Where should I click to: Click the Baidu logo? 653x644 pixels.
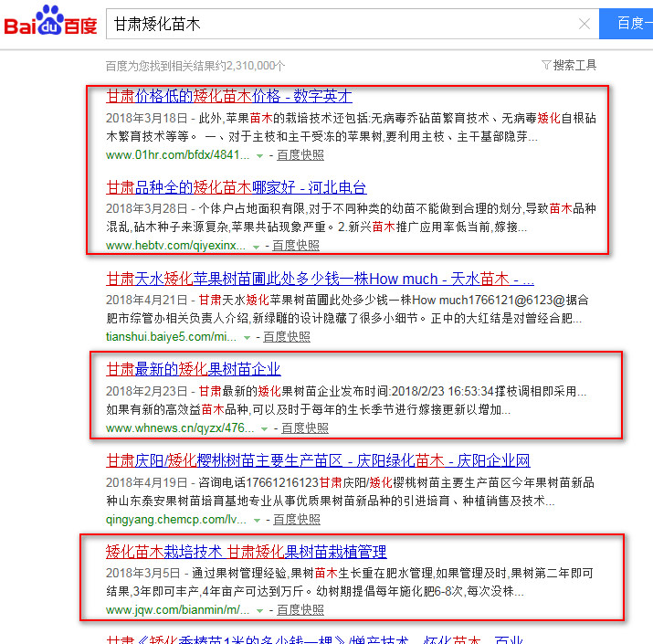tap(50, 22)
